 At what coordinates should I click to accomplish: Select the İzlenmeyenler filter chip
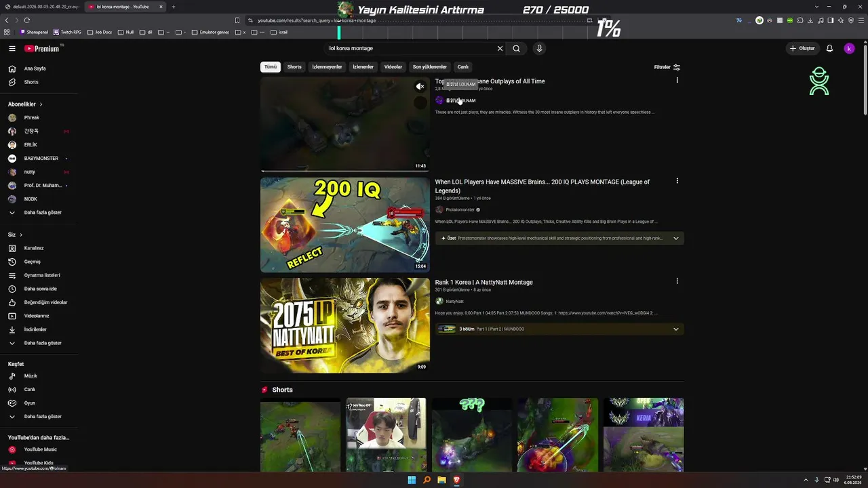[x=327, y=67]
